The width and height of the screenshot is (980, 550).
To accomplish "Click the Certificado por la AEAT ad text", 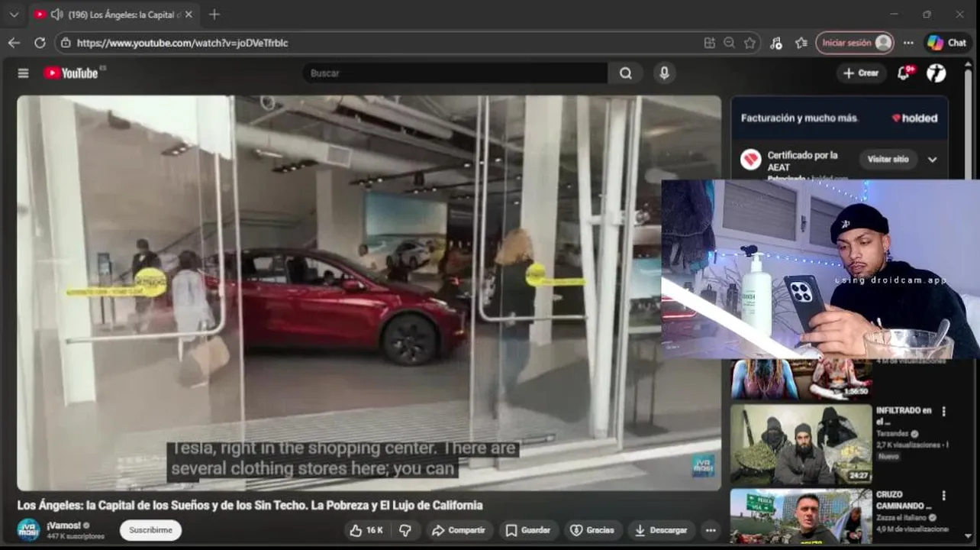I will (802, 160).
